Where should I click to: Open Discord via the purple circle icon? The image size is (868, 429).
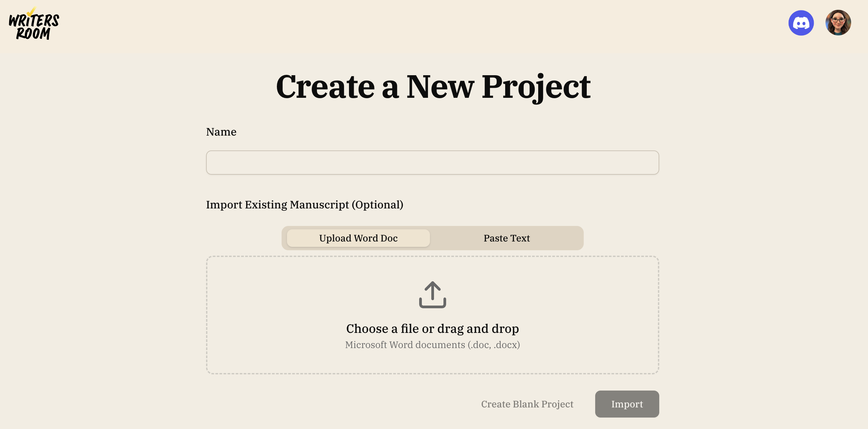click(801, 23)
